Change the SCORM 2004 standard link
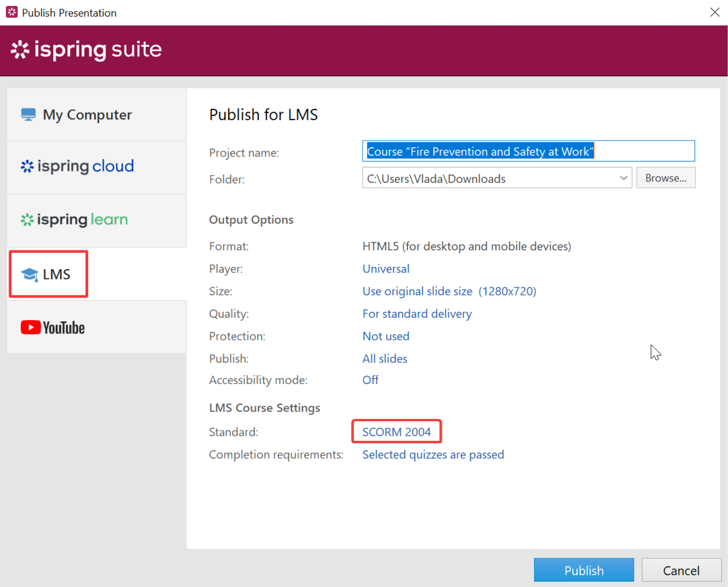728x587 pixels. (396, 432)
